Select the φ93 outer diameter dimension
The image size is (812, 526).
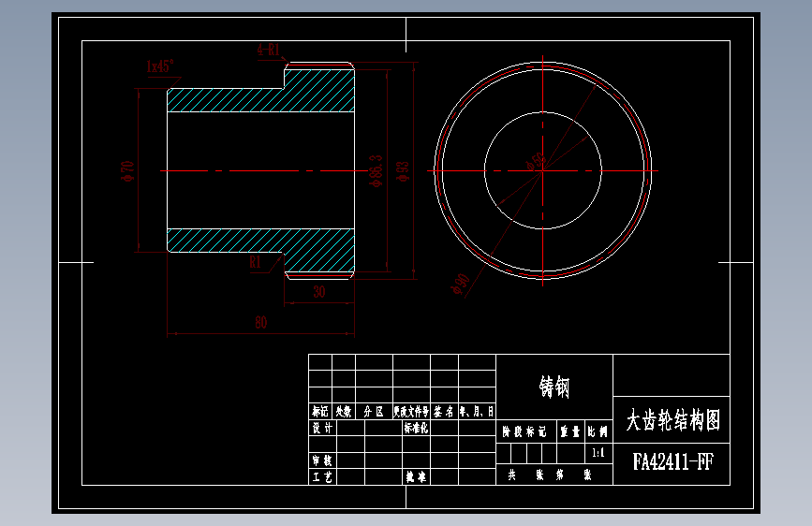[x=403, y=171]
